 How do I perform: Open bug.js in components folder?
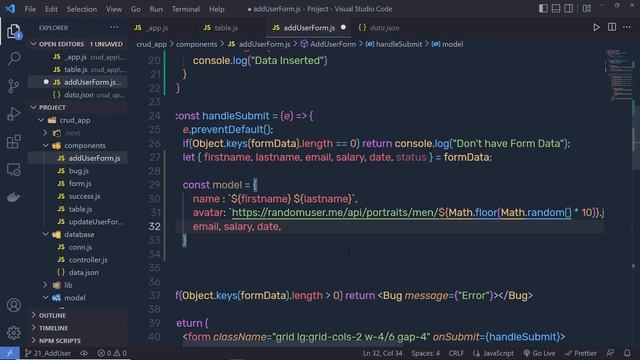tap(78, 171)
